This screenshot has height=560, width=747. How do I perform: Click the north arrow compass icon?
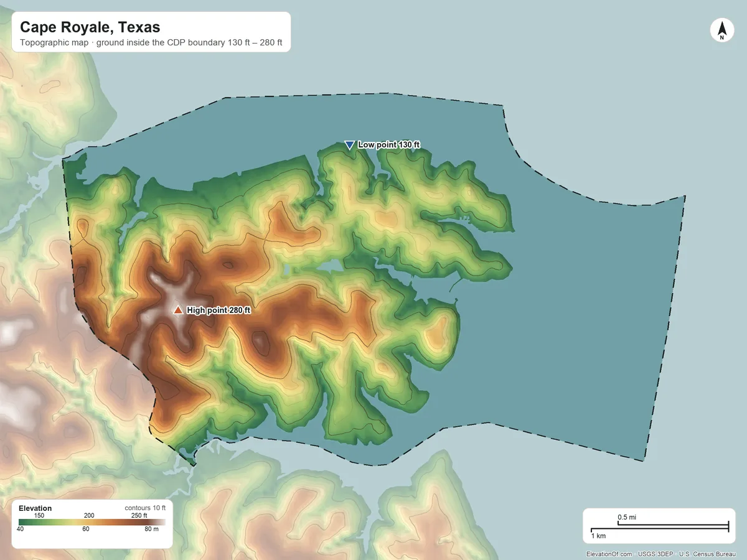722,30
